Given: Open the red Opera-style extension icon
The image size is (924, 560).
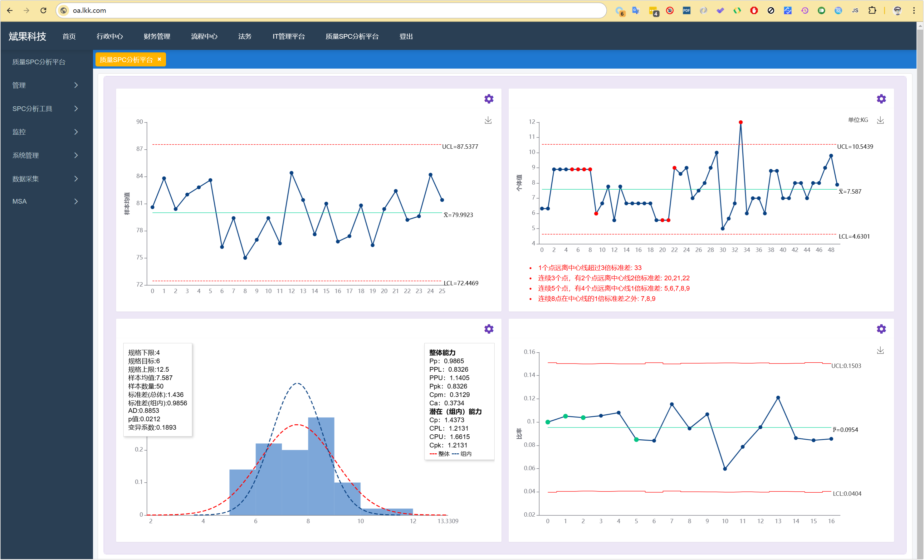Looking at the screenshot, I should click(x=754, y=11).
